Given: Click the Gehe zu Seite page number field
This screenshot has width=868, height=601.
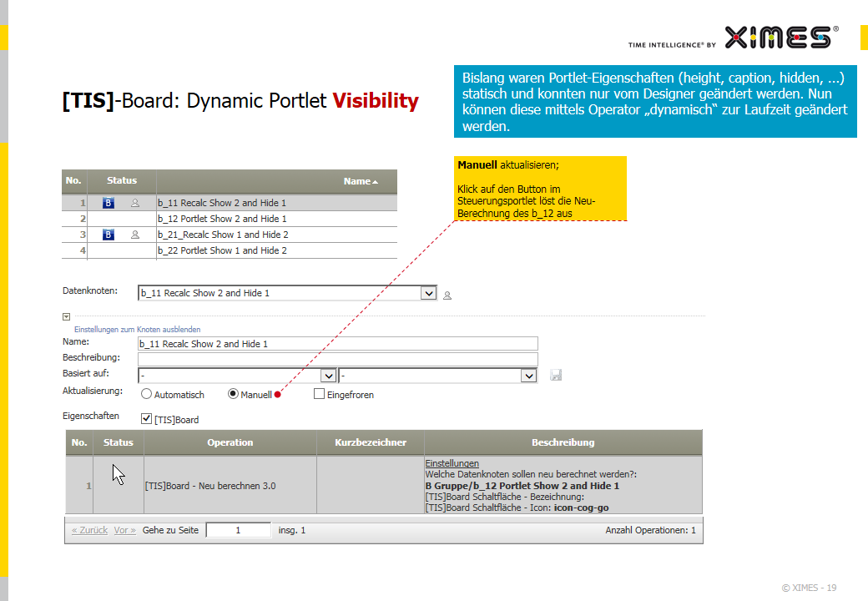Looking at the screenshot, I should pyautogui.click(x=239, y=530).
